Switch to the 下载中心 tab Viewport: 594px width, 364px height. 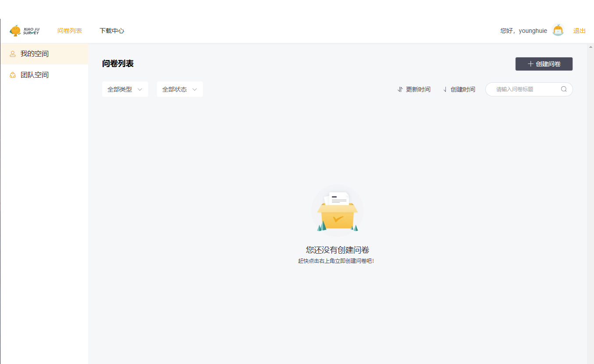(112, 31)
